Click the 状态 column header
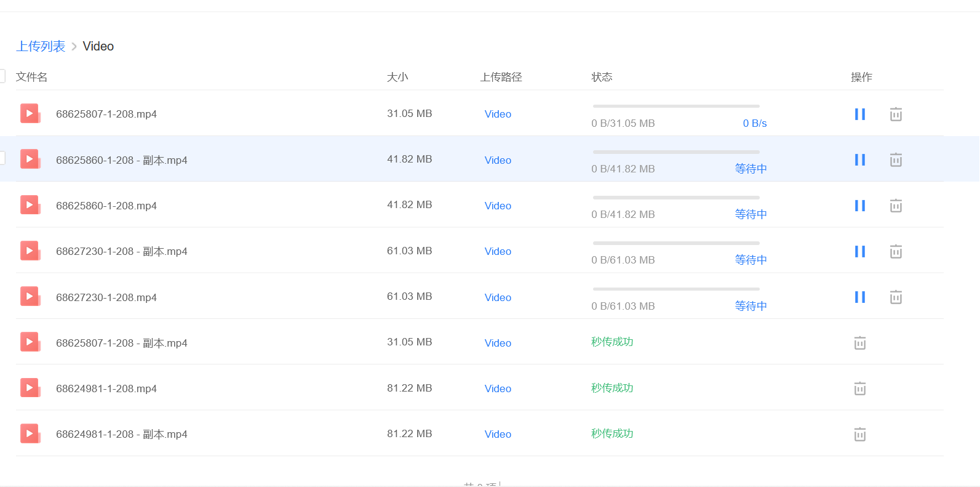Screen dimensions: 980x487 [x=602, y=77]
